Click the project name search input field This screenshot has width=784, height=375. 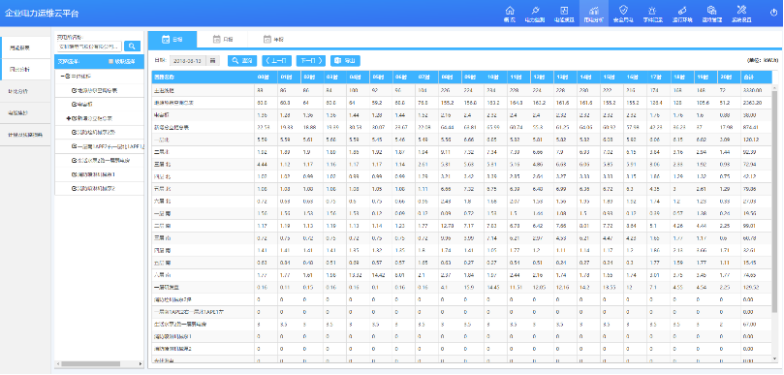tap(89, 46)
